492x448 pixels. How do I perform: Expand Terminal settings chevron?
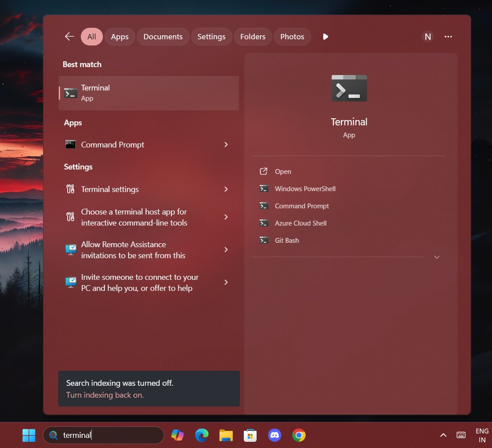(226, 189)
